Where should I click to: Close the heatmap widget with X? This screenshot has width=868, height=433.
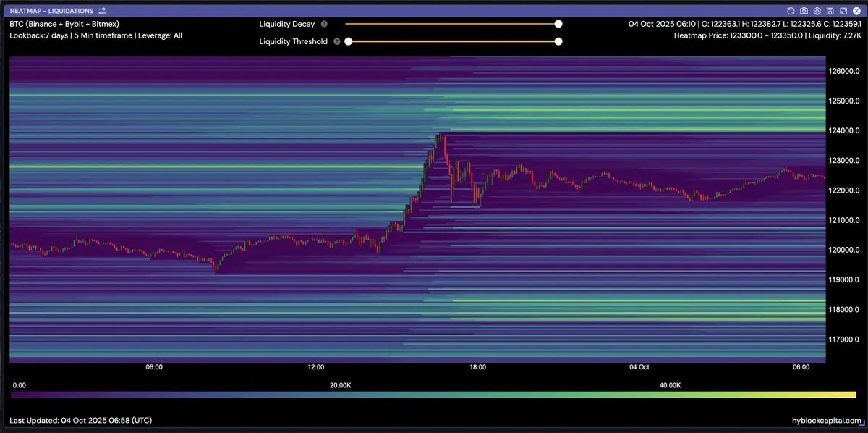[856, 11]
